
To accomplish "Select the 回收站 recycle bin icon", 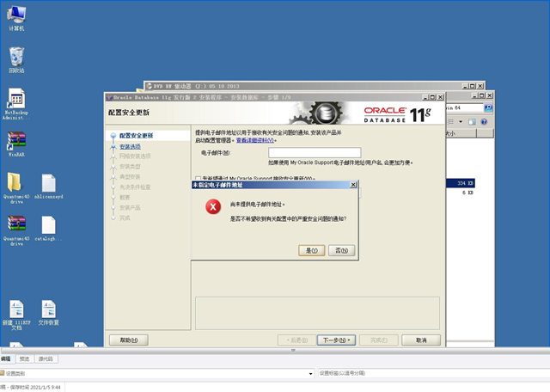I will coord(16,56).
